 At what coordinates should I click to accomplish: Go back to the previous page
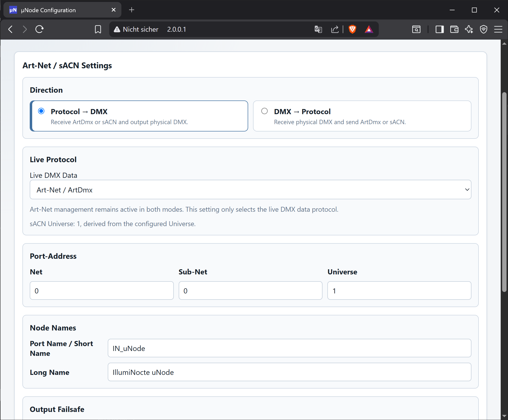point(10,29)
